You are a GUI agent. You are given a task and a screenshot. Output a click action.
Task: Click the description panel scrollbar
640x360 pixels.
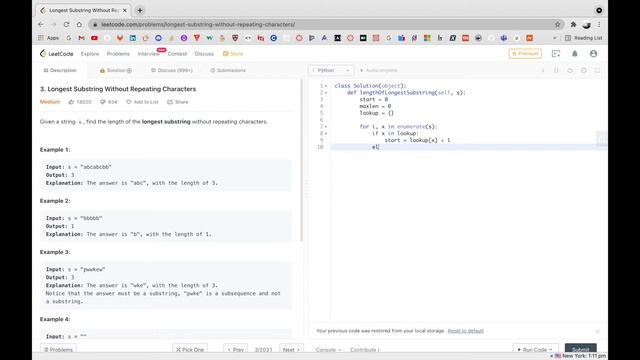pyautogui.click(x=302, y=160)
